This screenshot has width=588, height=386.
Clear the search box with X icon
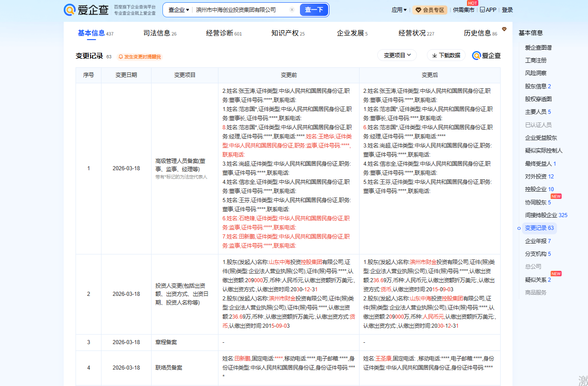click(x=292, y=10)
